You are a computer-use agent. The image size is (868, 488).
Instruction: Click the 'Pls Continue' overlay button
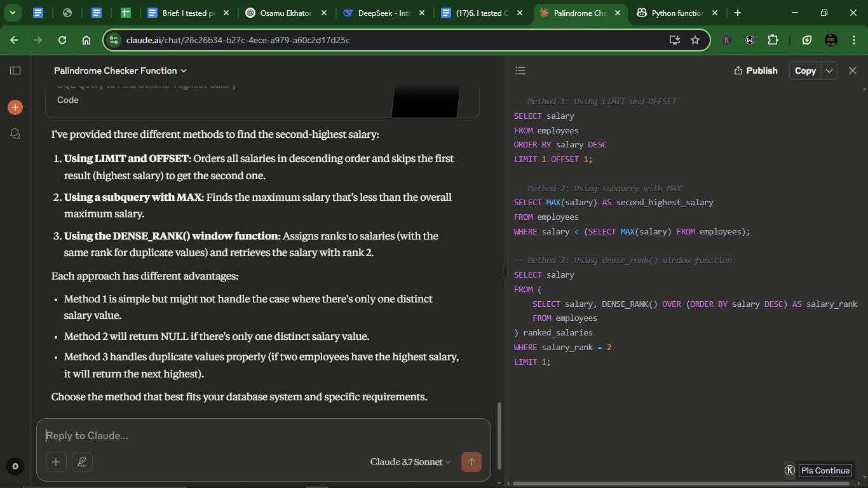[825, 470]
